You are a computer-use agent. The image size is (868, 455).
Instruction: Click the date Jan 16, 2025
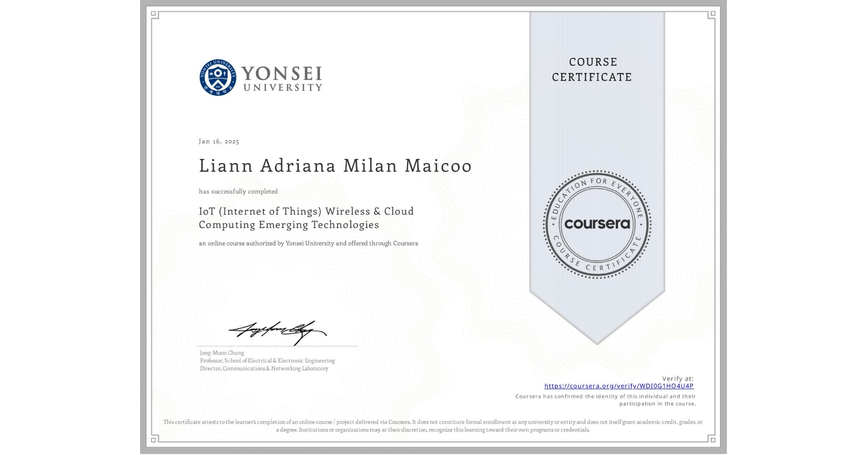219,141
